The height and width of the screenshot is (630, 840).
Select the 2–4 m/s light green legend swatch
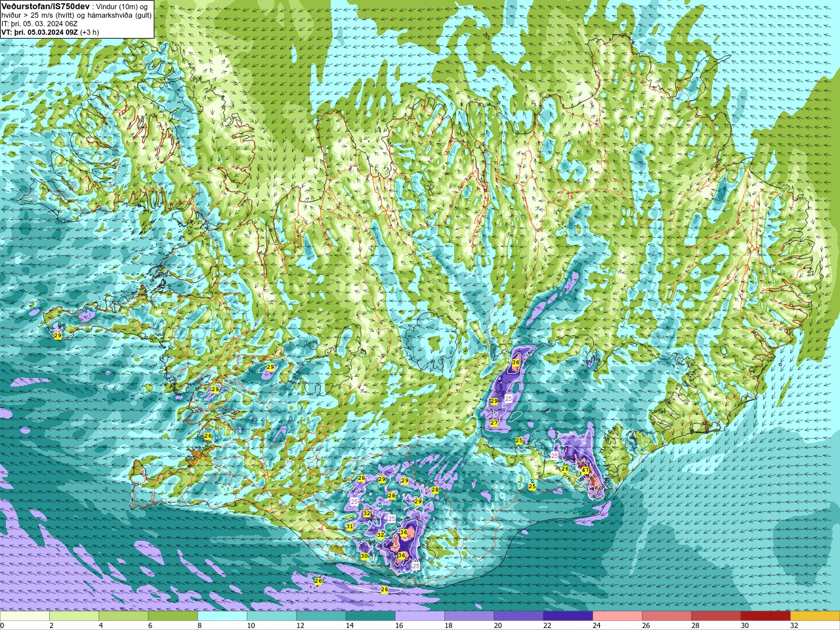point(74,616)
